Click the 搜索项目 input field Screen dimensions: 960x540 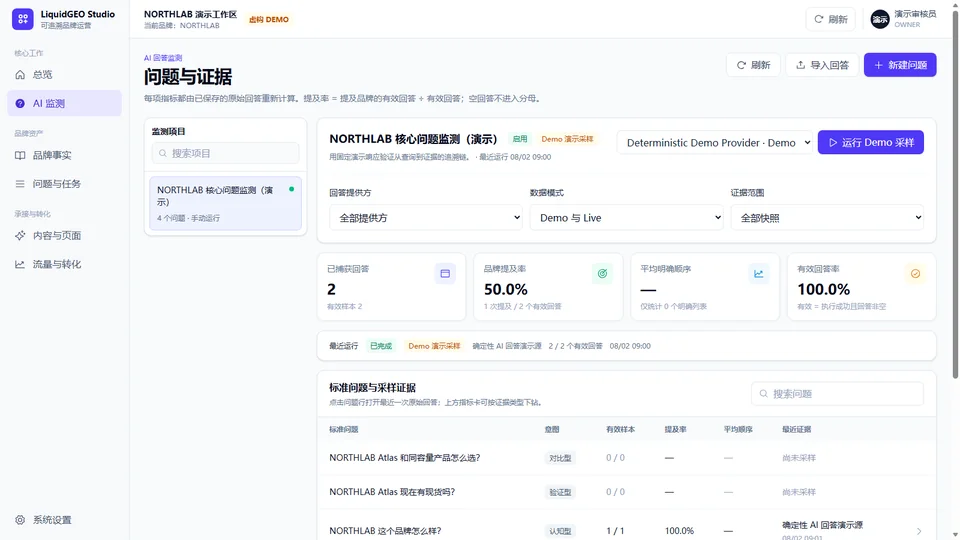[x=225, y=153]
